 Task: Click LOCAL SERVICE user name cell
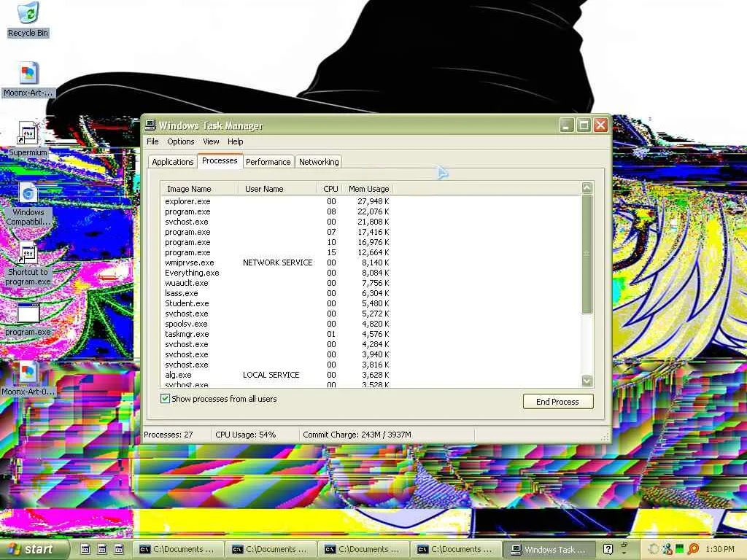(x=271, y=375)
